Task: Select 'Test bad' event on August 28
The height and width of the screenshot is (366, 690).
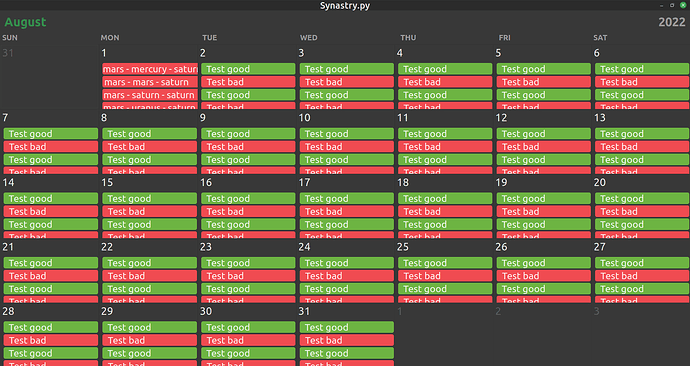Action: coord(51,340)
